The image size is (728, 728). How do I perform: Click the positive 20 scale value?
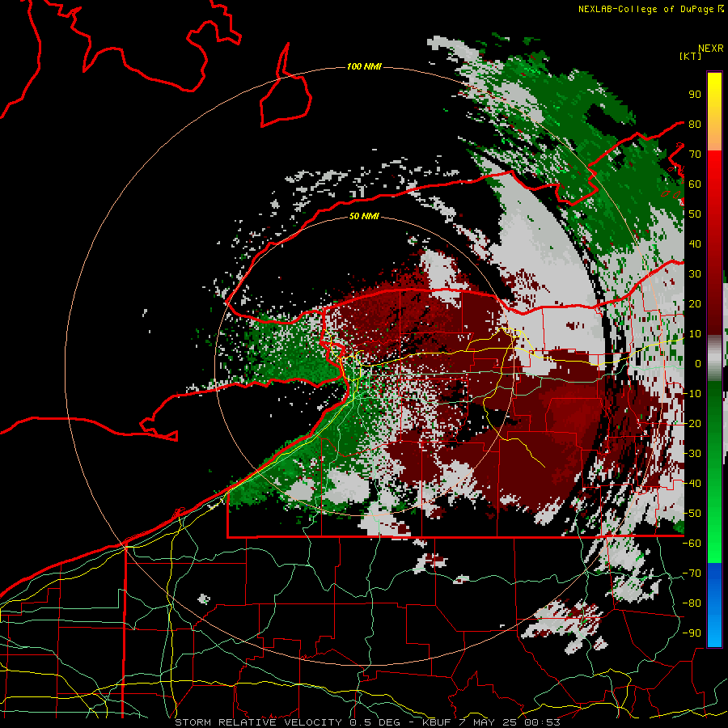point(695,304)
